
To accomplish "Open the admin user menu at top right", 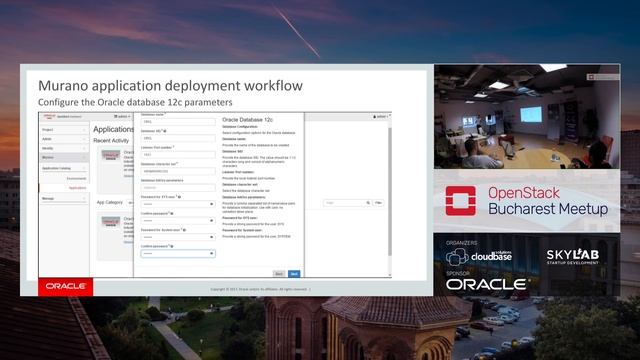I will [381, 117].
